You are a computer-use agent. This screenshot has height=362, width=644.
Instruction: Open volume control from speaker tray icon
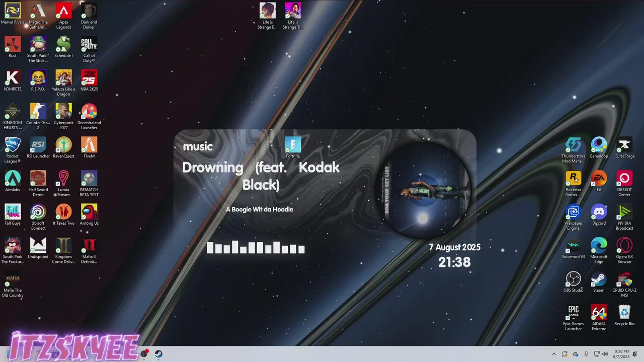pyautogui.click(x=606, y=354)
